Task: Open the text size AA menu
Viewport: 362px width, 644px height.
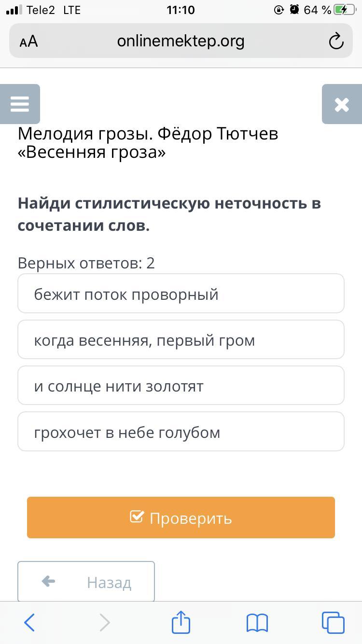Action: (x=28, y=42)
